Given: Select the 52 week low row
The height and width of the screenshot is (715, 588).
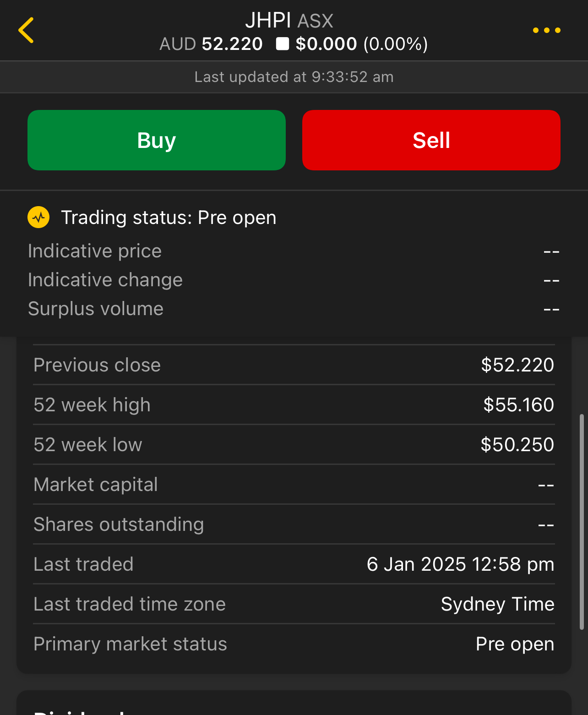Looking at the screenshot, I should pos(294,445).
